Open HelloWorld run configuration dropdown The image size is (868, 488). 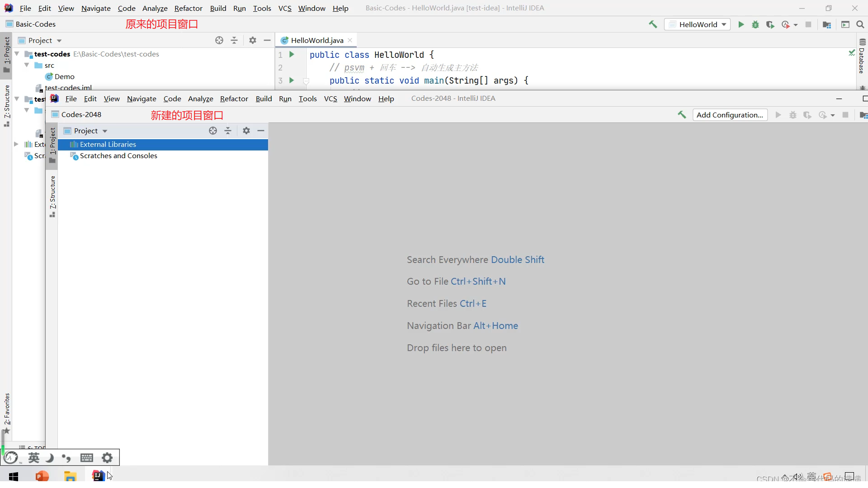click(698, 24)
